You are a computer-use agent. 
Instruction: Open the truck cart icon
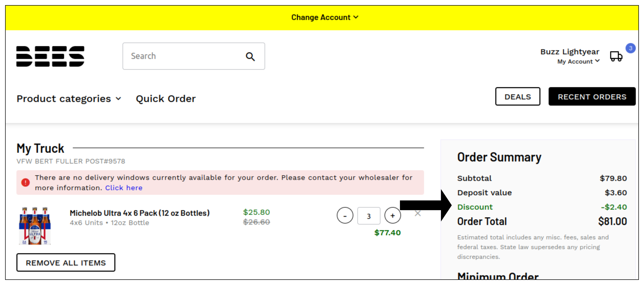[x=616, y=56]
